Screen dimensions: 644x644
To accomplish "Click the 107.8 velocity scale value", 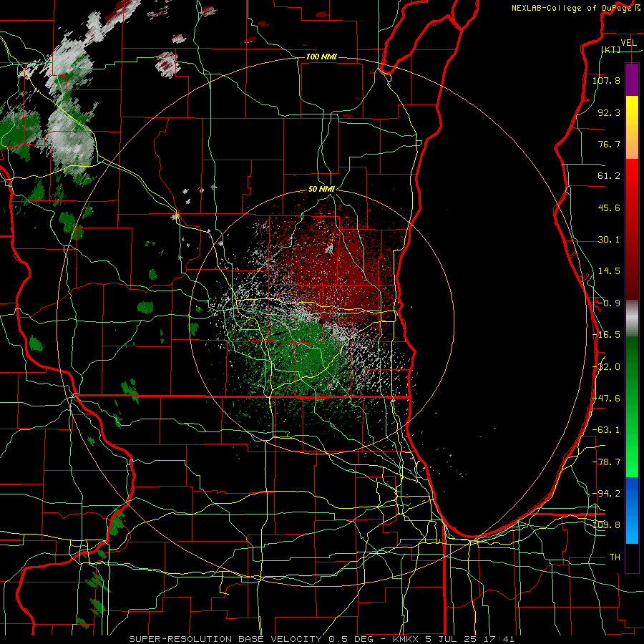I will [x=606, y=80].
